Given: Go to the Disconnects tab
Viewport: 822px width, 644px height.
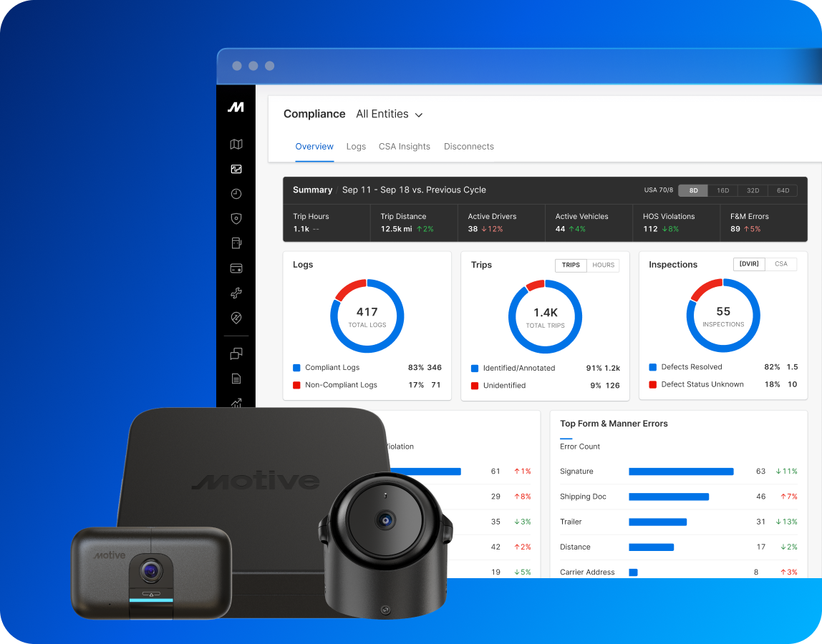Looking at the screenshot, I should click(x=468, y=147).
